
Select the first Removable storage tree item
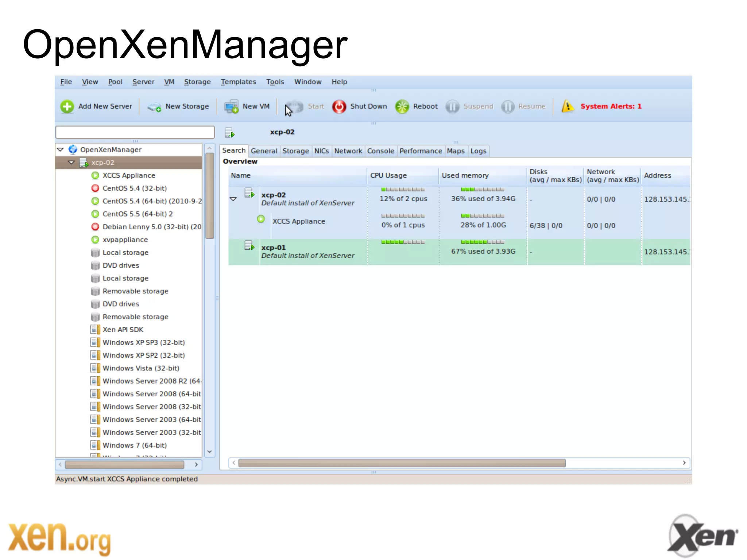pyautogui.click(x=135, y=291)
